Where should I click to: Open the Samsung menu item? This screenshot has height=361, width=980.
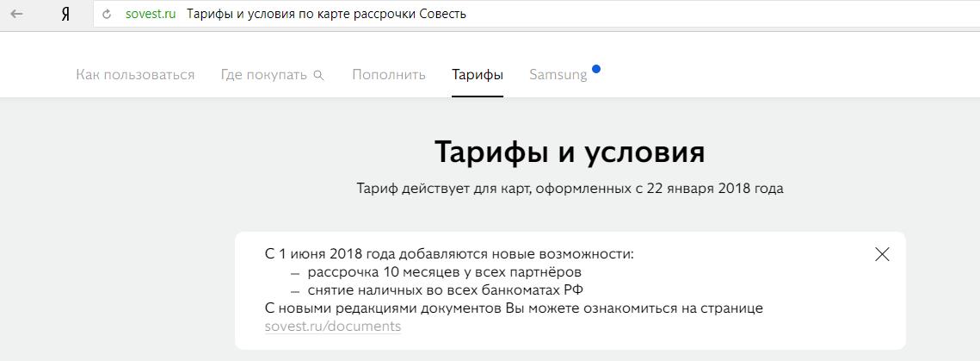558,75
